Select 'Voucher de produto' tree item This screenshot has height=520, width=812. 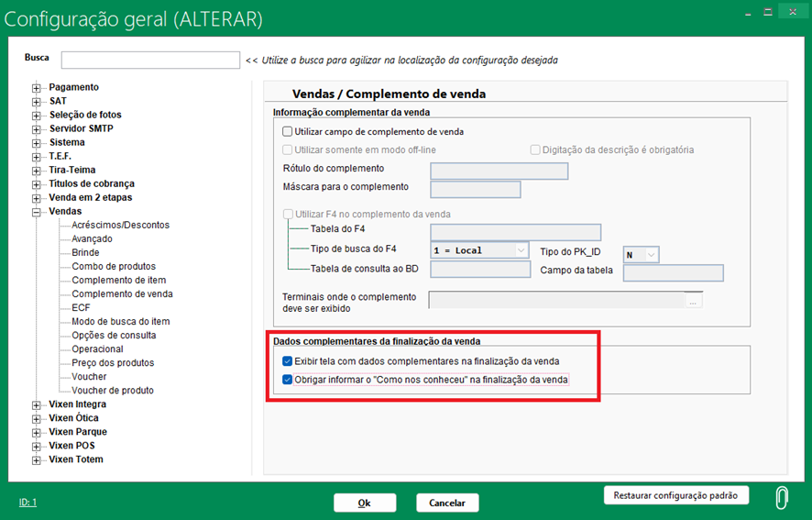tap(112, 391)
